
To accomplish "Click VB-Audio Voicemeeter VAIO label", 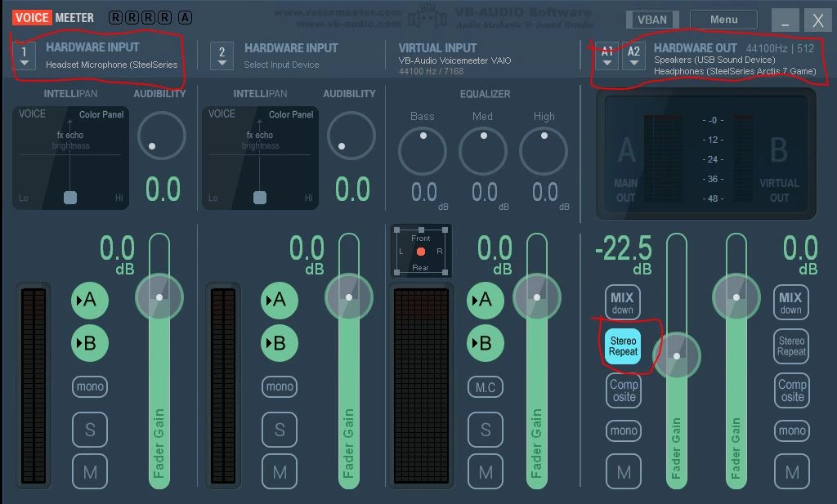I will coord(454,60).
